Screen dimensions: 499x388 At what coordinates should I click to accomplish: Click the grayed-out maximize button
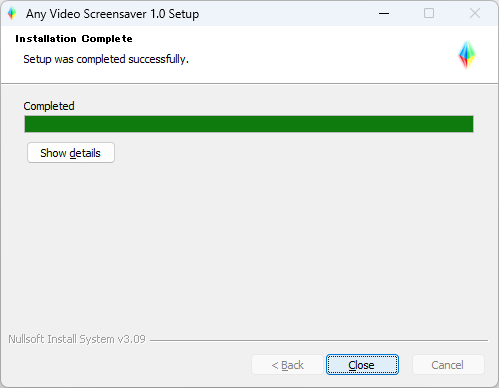tap(429, 14)
